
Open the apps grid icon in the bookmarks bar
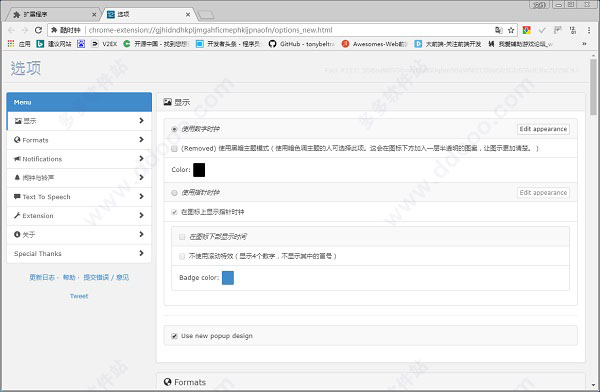(11, 44)
